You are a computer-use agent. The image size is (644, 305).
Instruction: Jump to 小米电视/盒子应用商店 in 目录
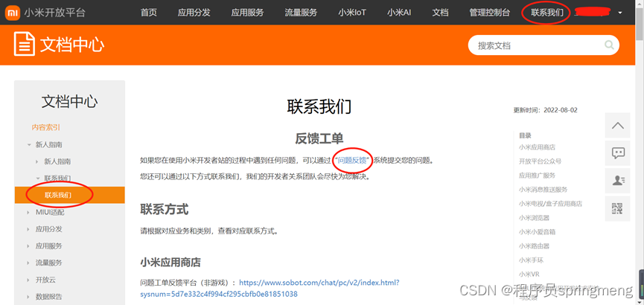[551, 204]
